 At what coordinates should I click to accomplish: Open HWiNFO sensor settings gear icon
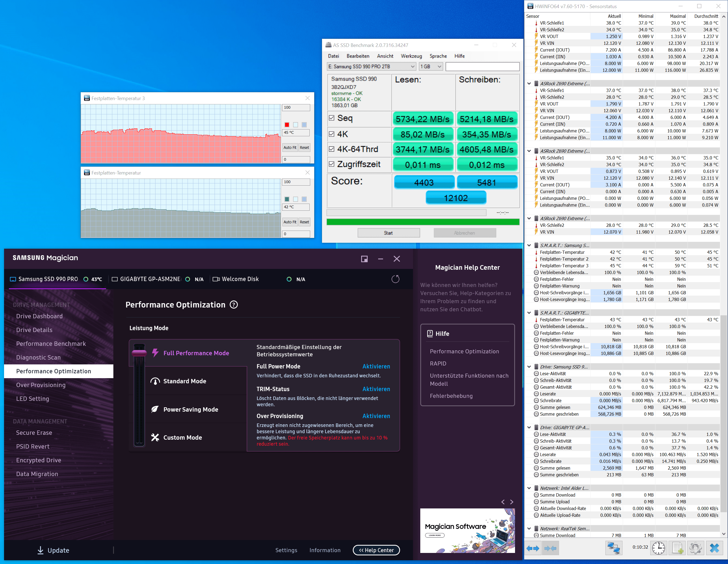(696, 548)
